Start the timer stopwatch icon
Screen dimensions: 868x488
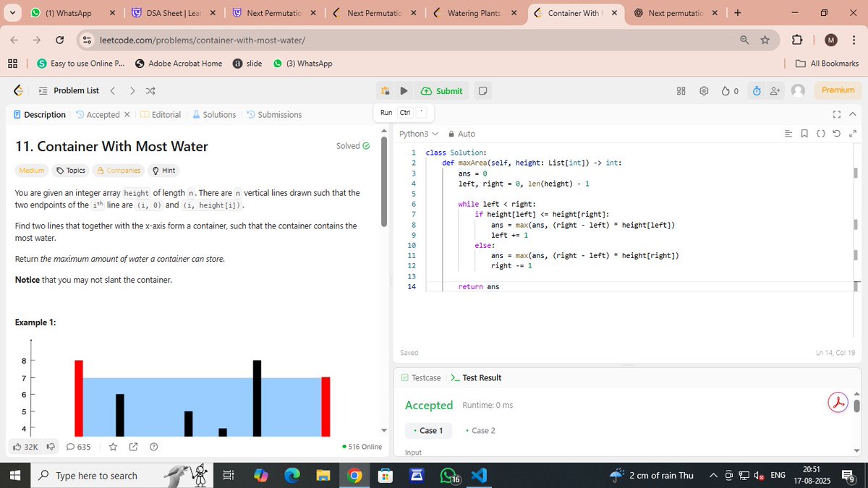(x=757, y=91)
